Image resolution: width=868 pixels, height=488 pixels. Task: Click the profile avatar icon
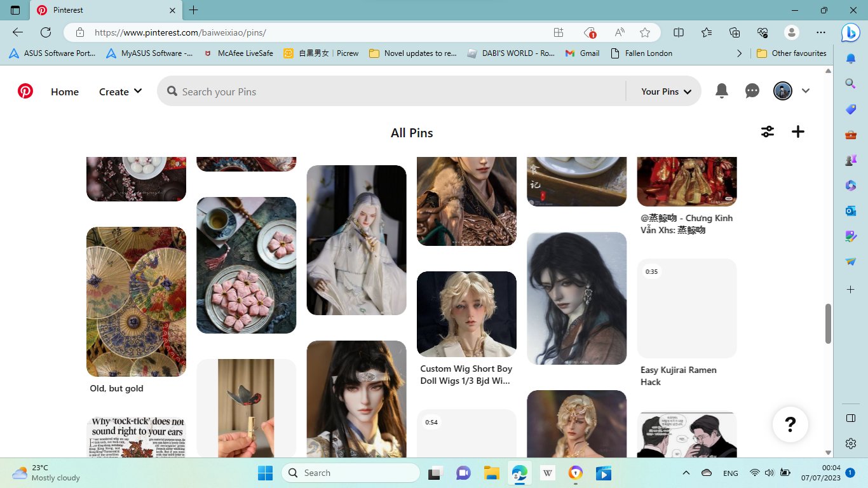tap(782, 91)
